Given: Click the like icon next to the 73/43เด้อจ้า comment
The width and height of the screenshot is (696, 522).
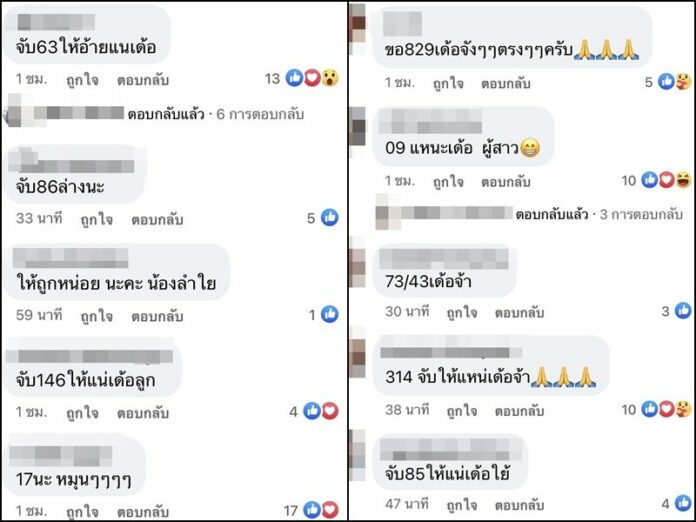Looking at the screenshot, I should tap(683, 311).
